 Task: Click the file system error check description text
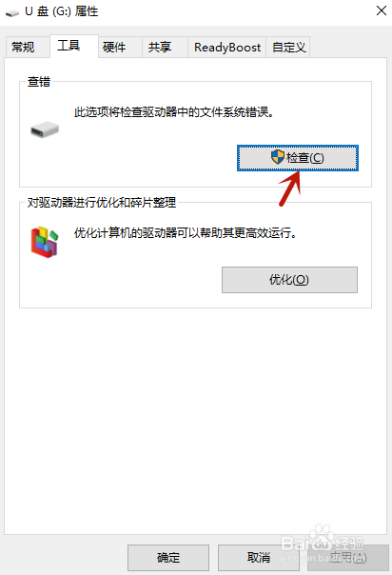(x=174, y=112)
